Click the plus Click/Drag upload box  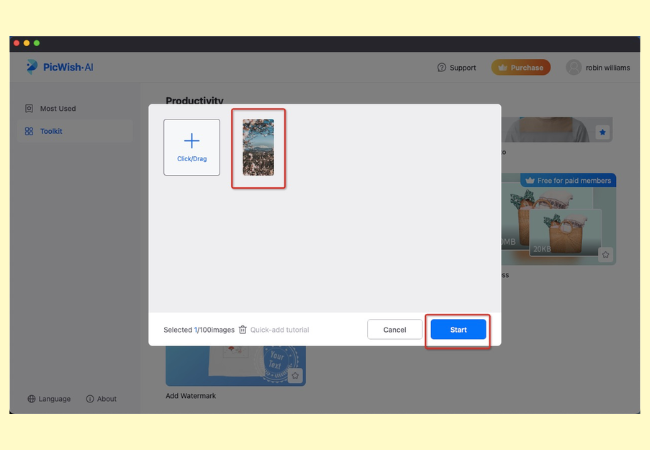(x=192, y=147)
